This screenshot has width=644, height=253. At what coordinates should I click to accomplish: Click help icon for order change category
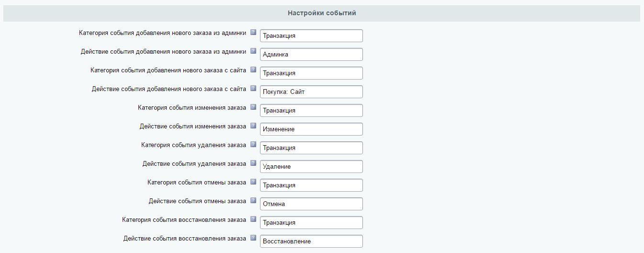[253, 107]
